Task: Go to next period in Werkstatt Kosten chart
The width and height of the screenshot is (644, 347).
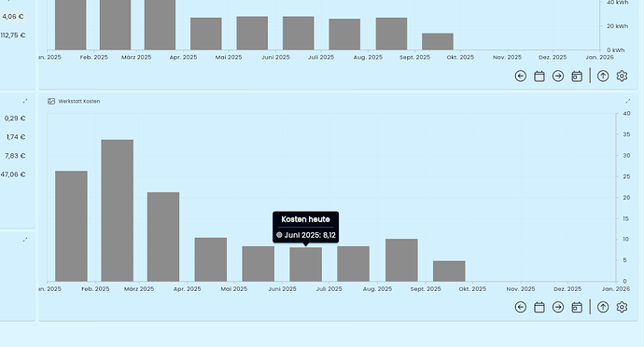Action: tap(558, 307)
